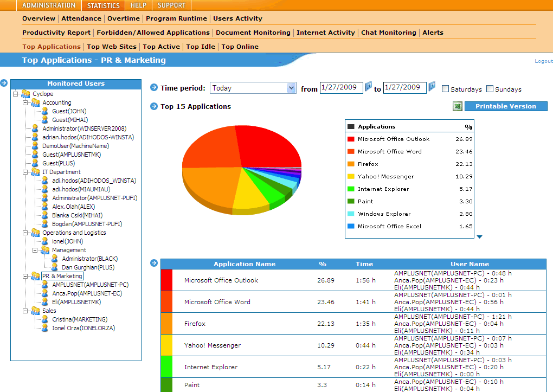553x392 pixels.
Task: Click user icon for Anca.Pop(AMPLUSNET-EC)
Action: tap(45, 293)
